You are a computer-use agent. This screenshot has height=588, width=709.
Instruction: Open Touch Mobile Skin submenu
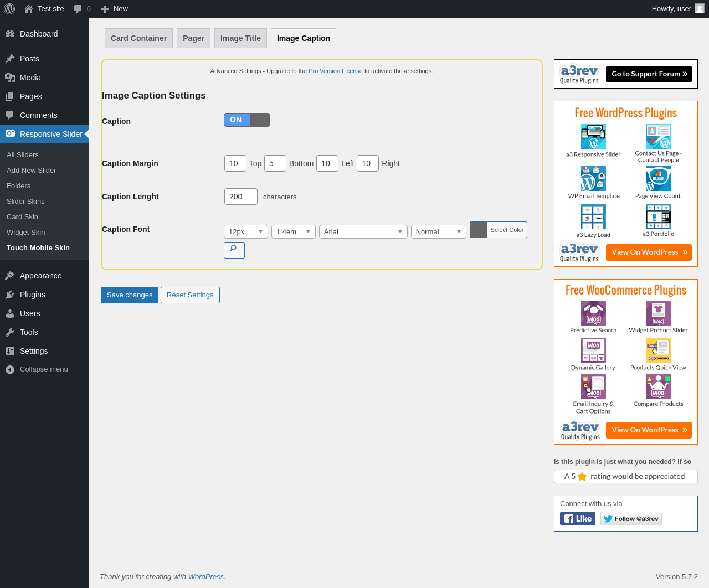tap(38, 248)
